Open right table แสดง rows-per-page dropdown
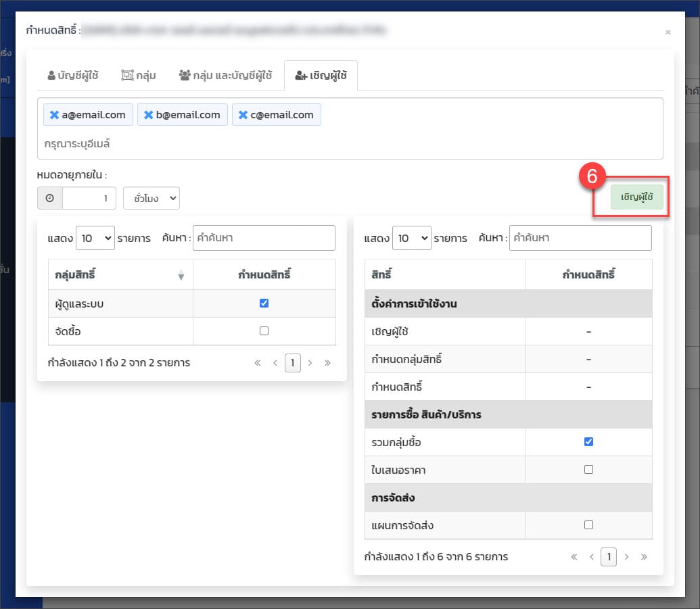Screen dimensions: 700x609 tap(411, 238)
